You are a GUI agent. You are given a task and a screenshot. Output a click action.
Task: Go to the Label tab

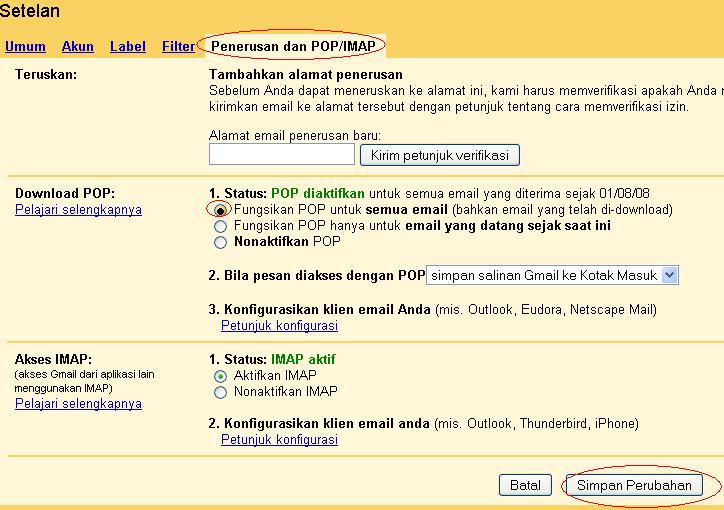pyautogui.click(x=128, y=46)
